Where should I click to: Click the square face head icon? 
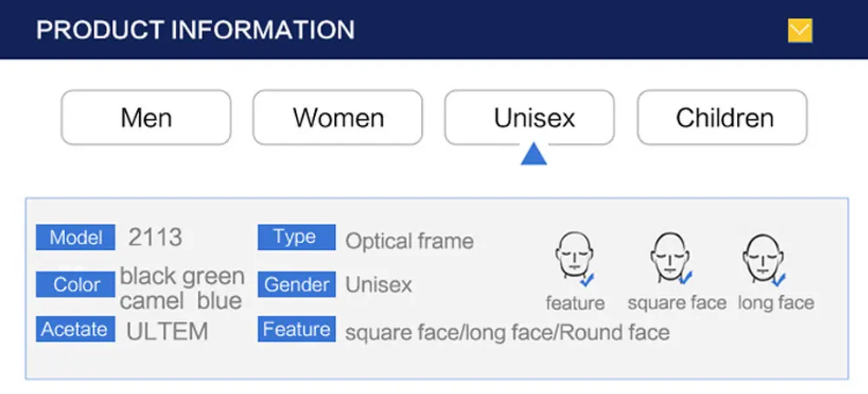coord(670,257)
